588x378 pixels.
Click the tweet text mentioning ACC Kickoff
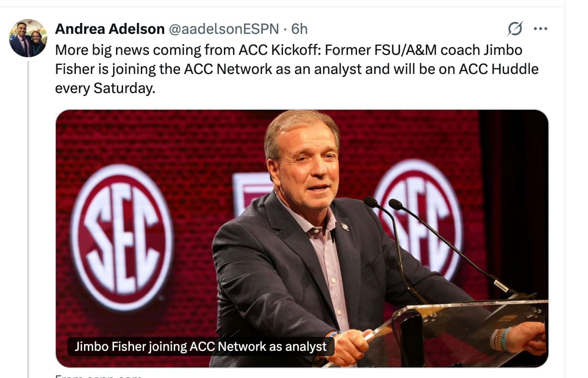click(x=297, y=69)
